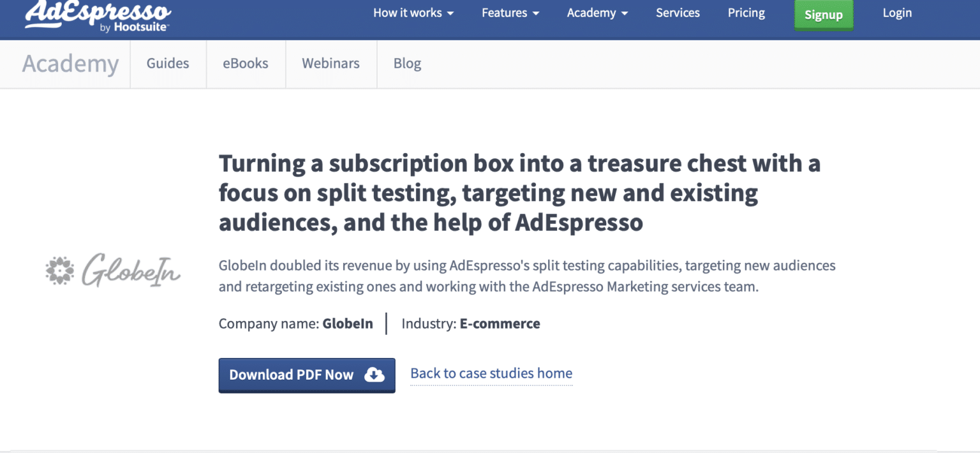
Task: Open the Academy dropdown chevron
Action: click(x=625, y=13)
